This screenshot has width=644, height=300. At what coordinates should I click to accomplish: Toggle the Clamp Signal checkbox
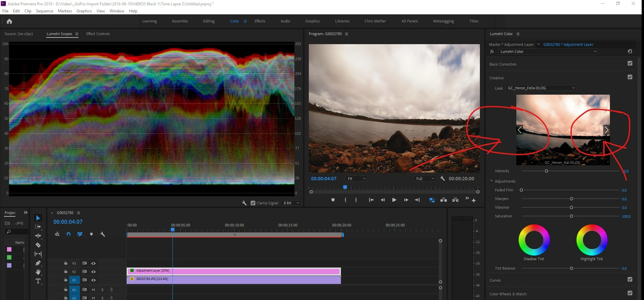point(253,203)
